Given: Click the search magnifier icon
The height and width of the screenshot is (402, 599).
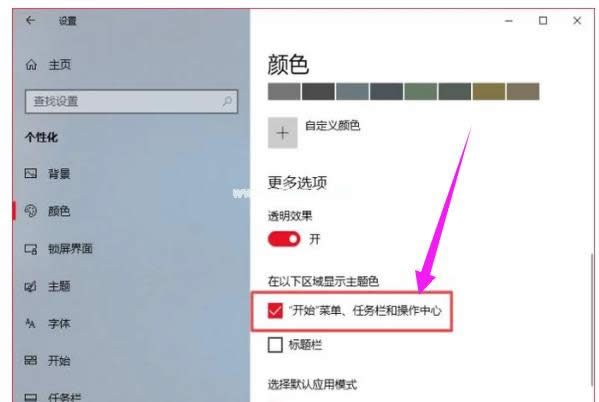Looking at the screenshot, I should click(x=227, y=101).
